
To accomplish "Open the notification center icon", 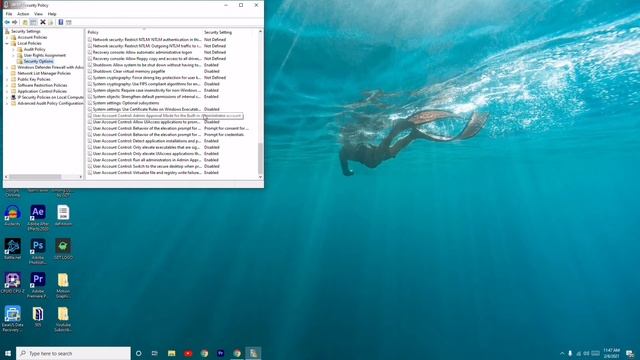I will 630,353.
